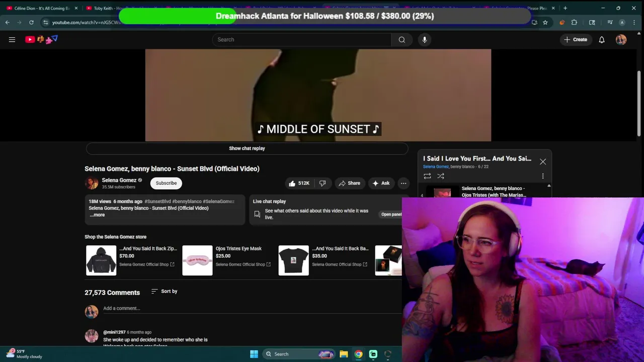
Task: Switch to the Toby Keith tab
Action: [120, 8]
